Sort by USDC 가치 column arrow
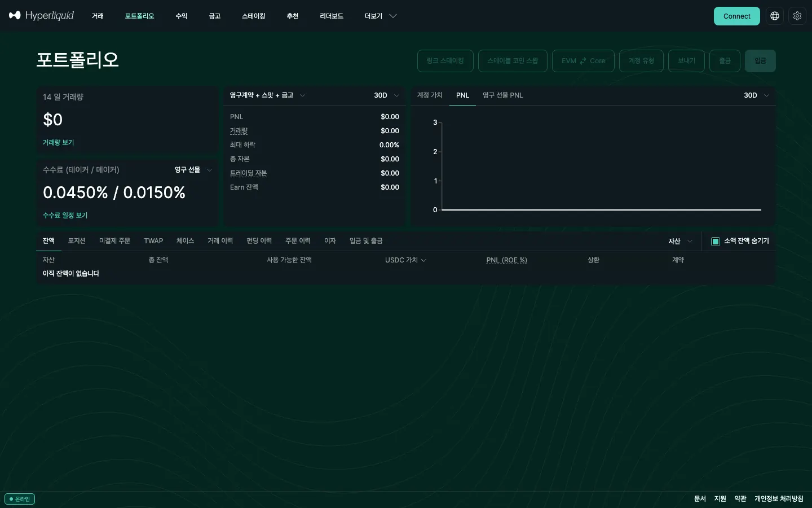 [x=424, y=260]
